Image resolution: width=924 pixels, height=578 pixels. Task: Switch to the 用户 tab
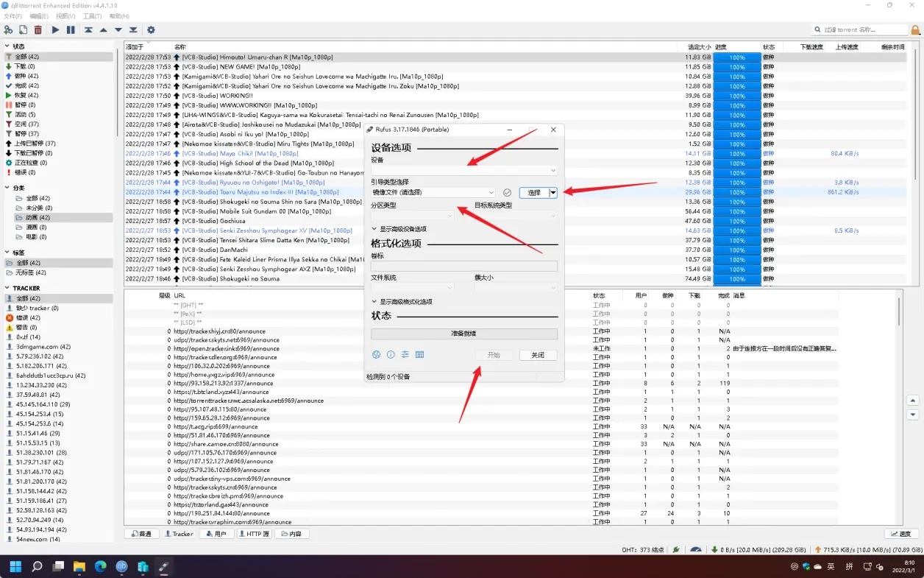[x=216, y=534]
